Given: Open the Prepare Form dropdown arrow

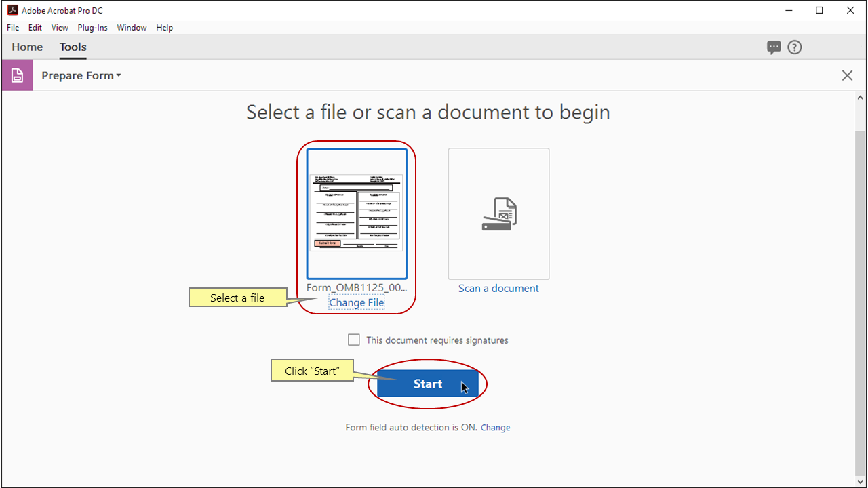Looking at the screenshot, I should click(119, 75).
